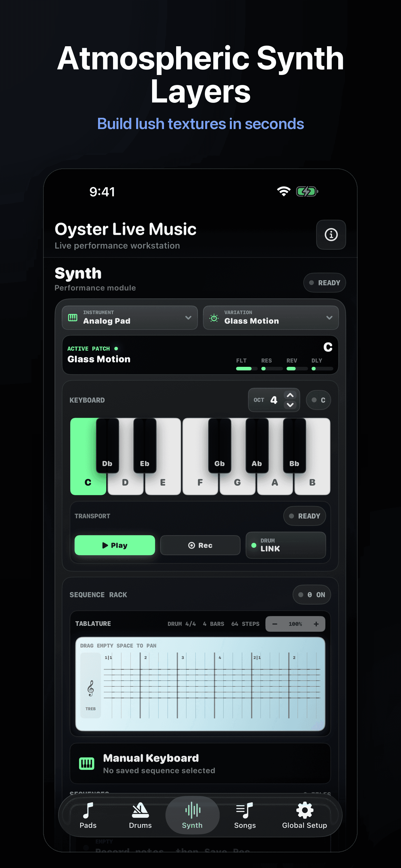Open the Variation Glass Motion dropdown
Screen dimensions: 401x868
271,317
